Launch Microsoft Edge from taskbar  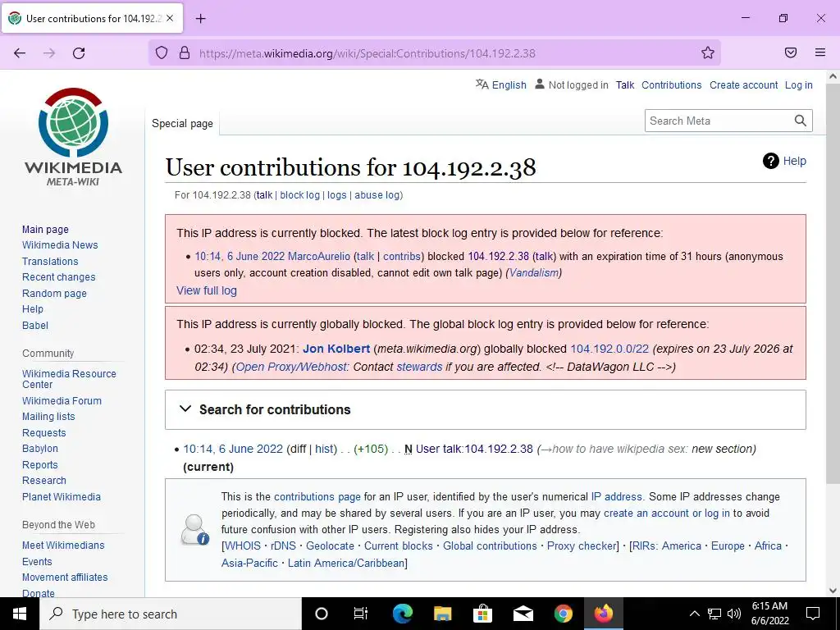click(x=402, y=614)
